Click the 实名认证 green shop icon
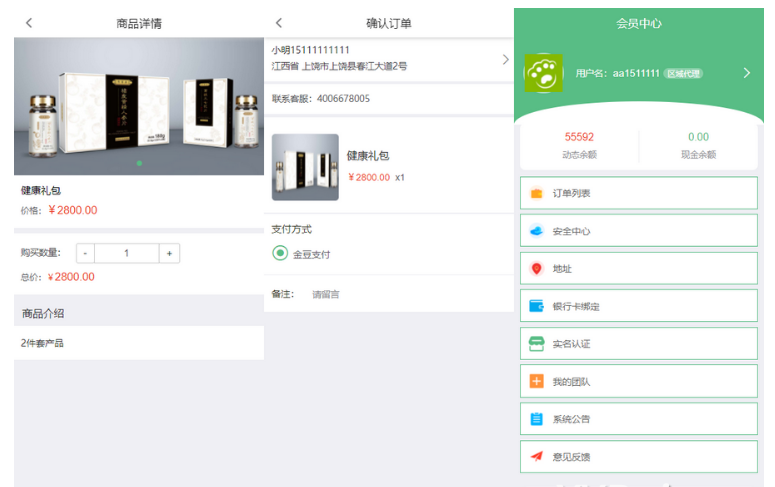The width and height of the screenshot is (775, 487). coord(536,344)
